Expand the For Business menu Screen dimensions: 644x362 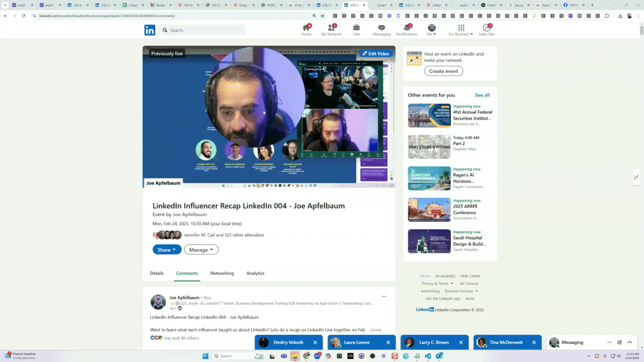coord(461,30)
